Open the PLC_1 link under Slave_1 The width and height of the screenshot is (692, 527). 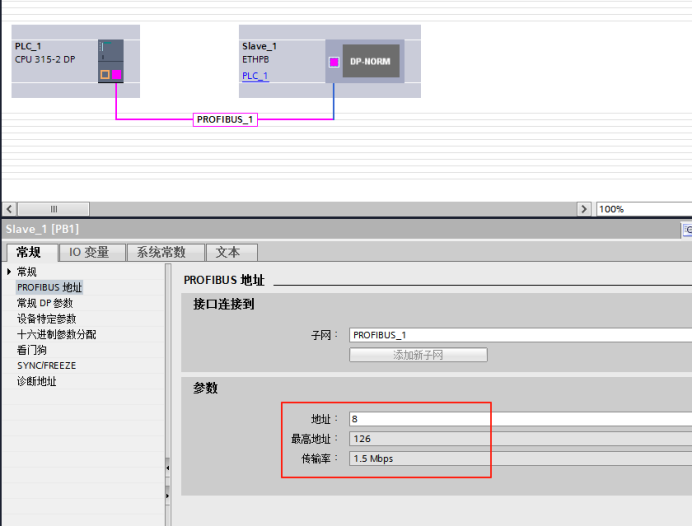click(x=255, y=76)
